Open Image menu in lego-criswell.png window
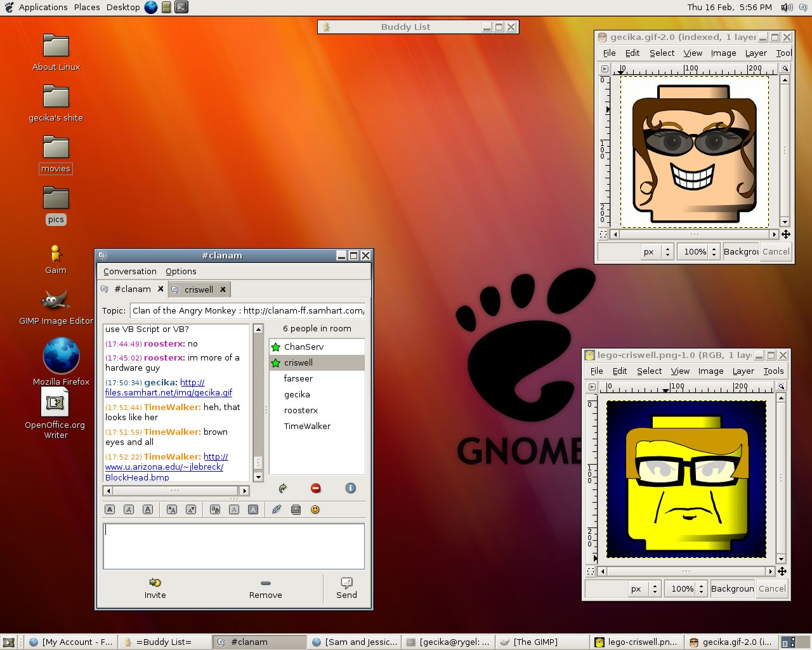The height and width of the screenshot is (650, 812). pyautogui.click(x=710, y=371)
